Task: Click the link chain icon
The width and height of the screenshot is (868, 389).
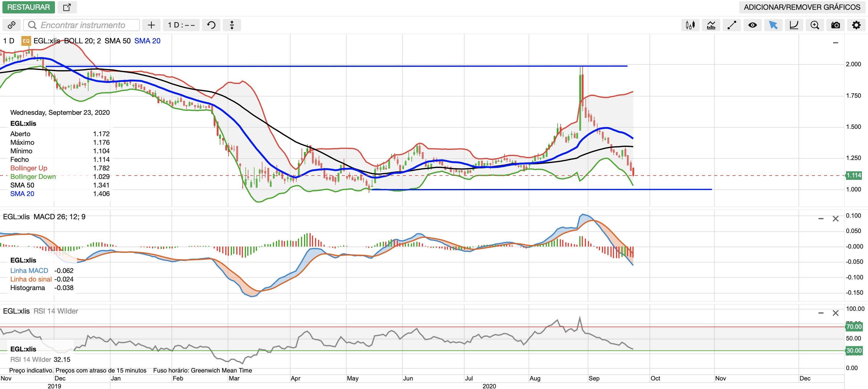Action: tap(12, 25)
